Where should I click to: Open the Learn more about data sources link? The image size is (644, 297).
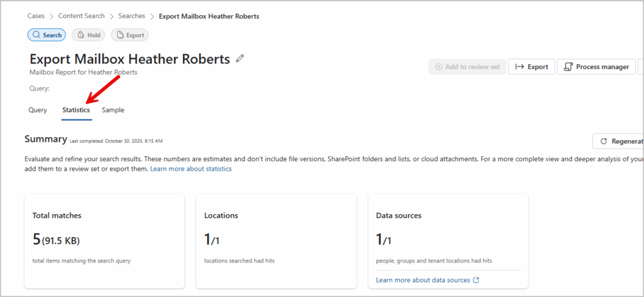tap(423, 280)
